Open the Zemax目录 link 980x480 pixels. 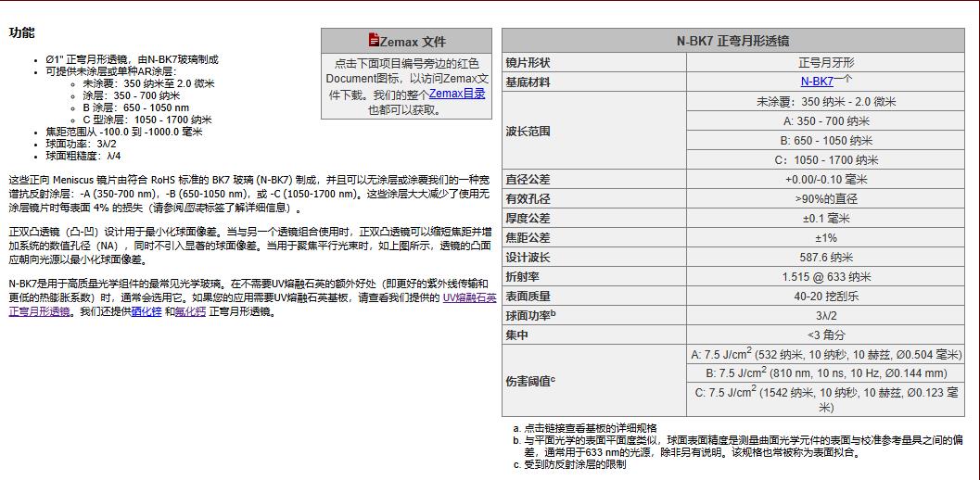click(x=457, y=95)
